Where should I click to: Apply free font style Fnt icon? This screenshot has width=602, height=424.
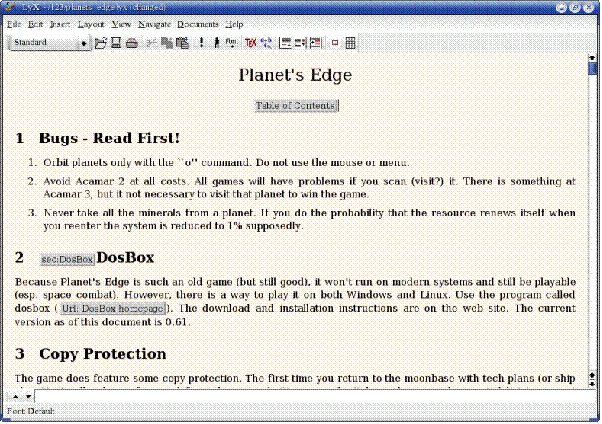click(231, 43)
